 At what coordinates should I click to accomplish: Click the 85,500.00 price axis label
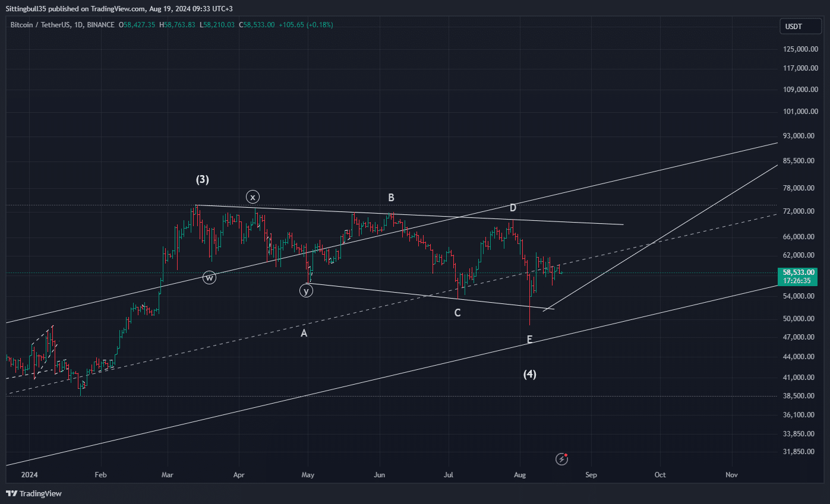point(799,161)
